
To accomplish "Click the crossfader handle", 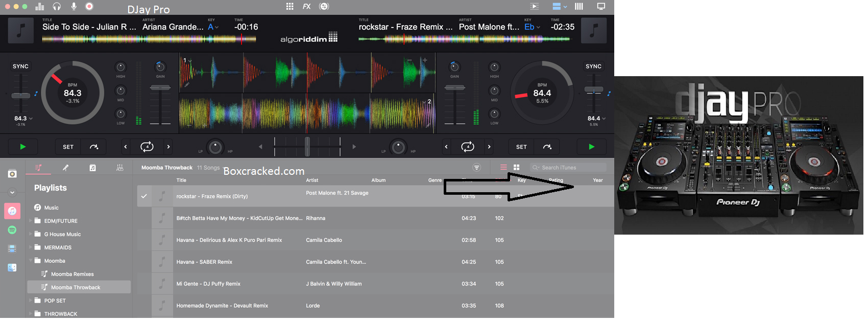I will [307, 147].
